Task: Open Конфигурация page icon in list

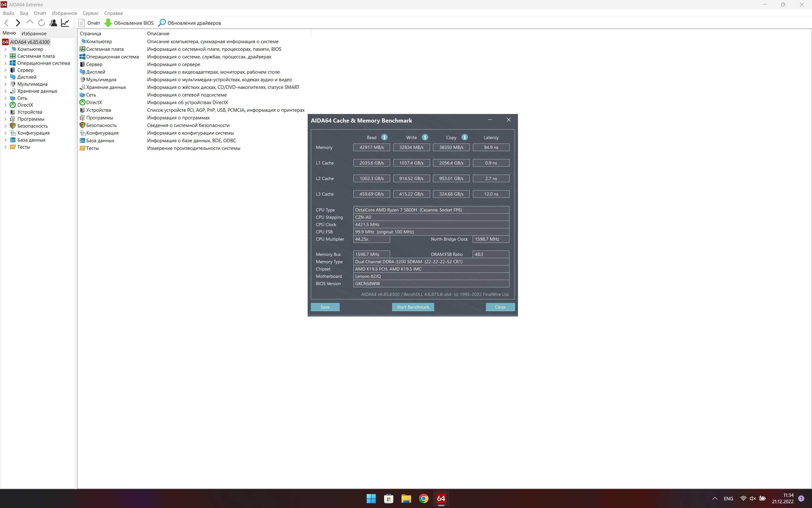Action: (82, 133)
